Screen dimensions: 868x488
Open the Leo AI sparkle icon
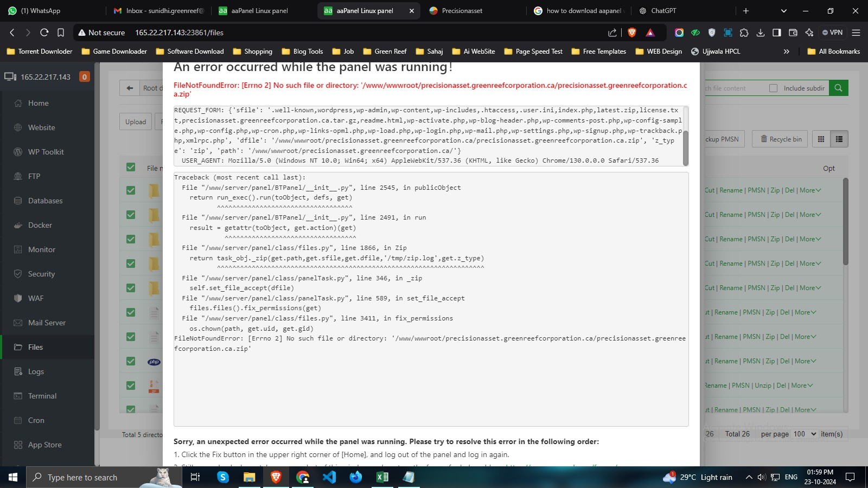(x=809, y=33)
